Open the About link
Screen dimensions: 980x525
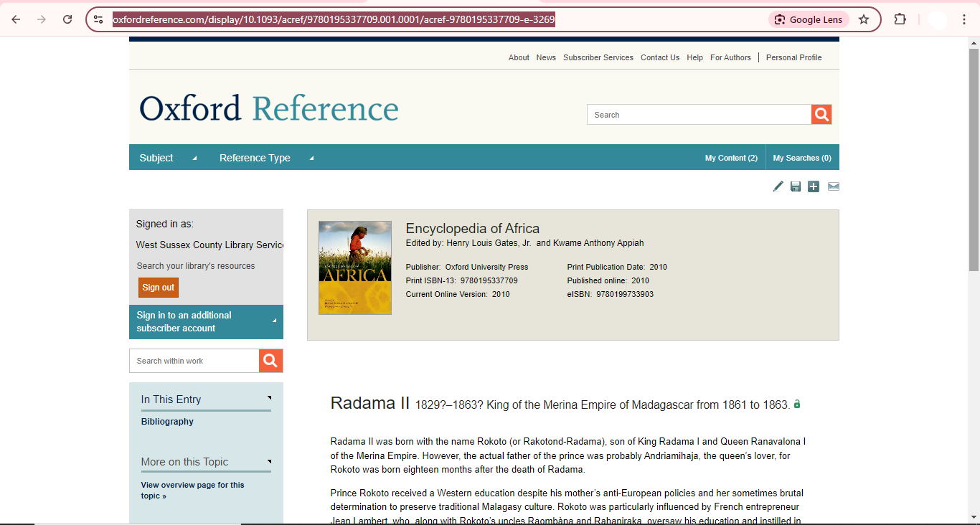pos(519,57)
